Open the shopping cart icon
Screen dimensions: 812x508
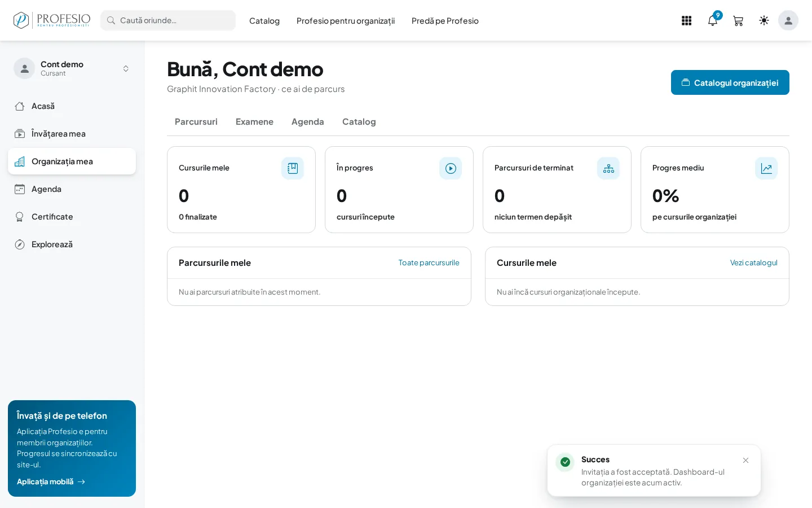(738, 20)
